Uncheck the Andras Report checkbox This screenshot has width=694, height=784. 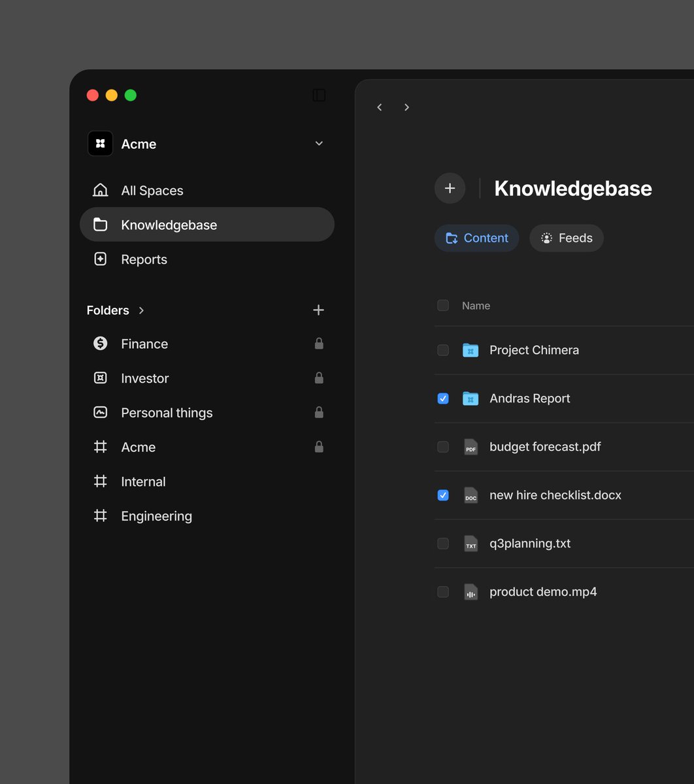point(443,399)
